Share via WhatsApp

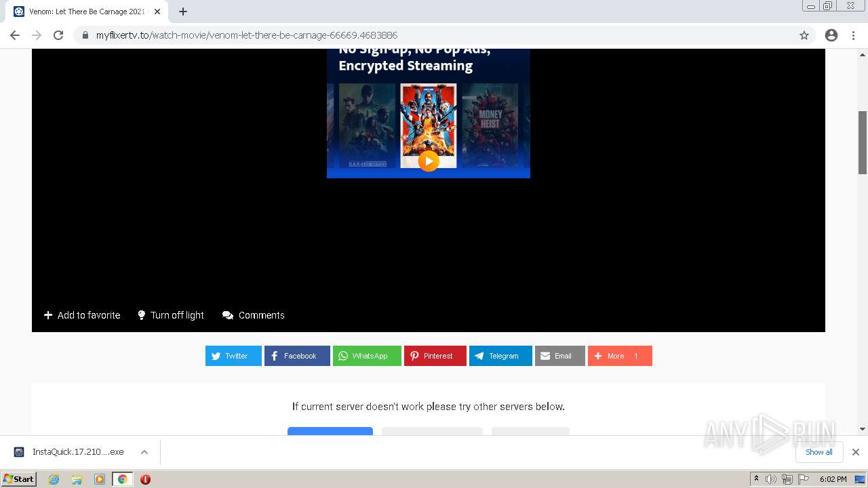click(x=367, y=356)
